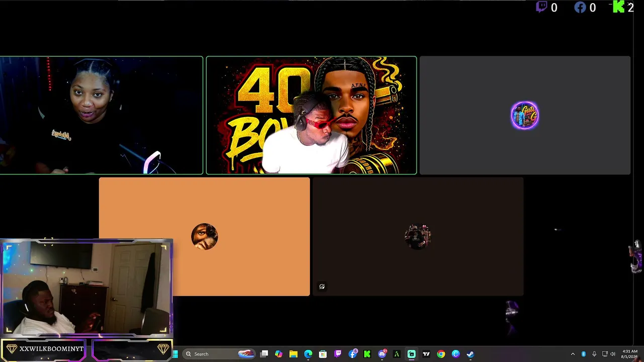Open Microsoft Store from the taskbar

323,354
